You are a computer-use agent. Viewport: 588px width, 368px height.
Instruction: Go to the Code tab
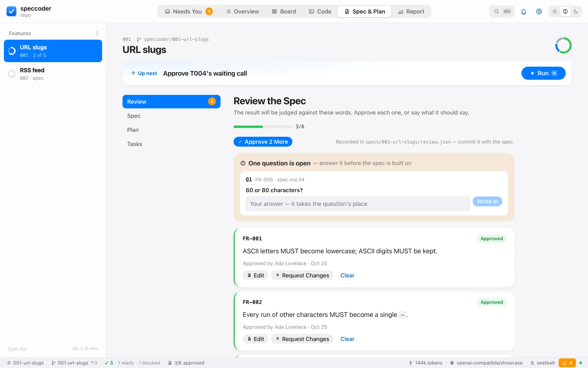click(320, 12)
